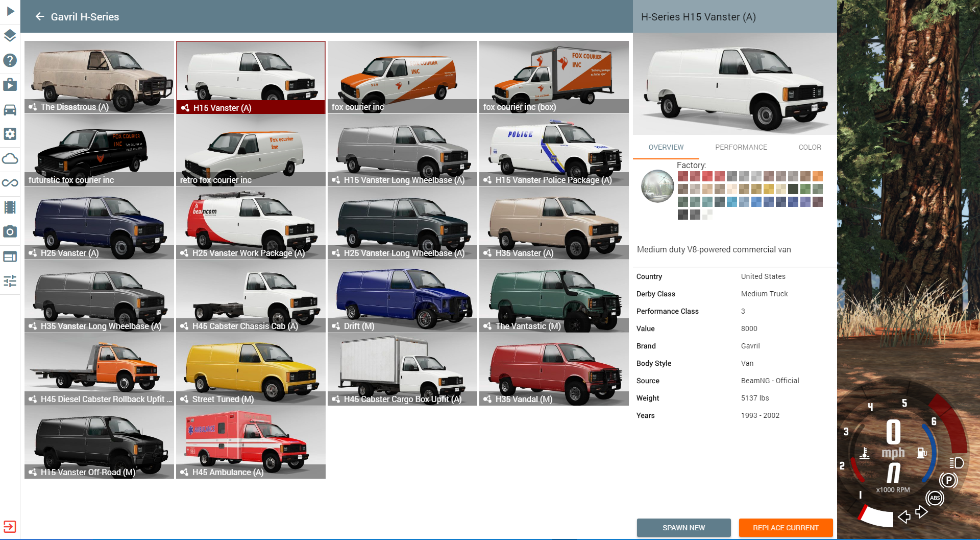Click the Spawn New button
980x540 pixels.
click(x=684, y=528)
